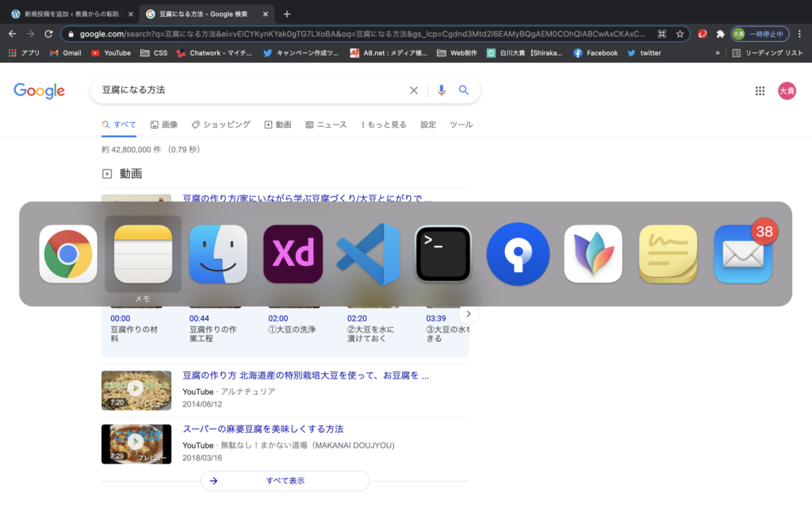Open the Extensions puzzle icon
This screenshot has height=508, width=812.
720,34
